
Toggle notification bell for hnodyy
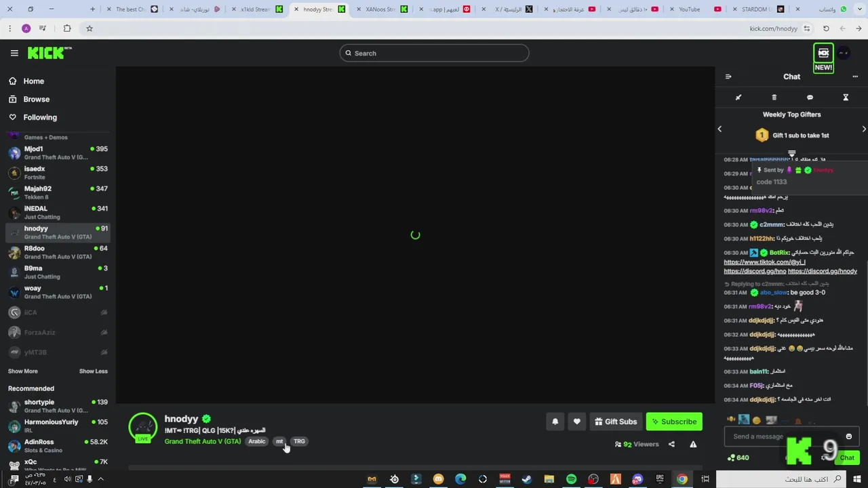click(x=555, y=422)
